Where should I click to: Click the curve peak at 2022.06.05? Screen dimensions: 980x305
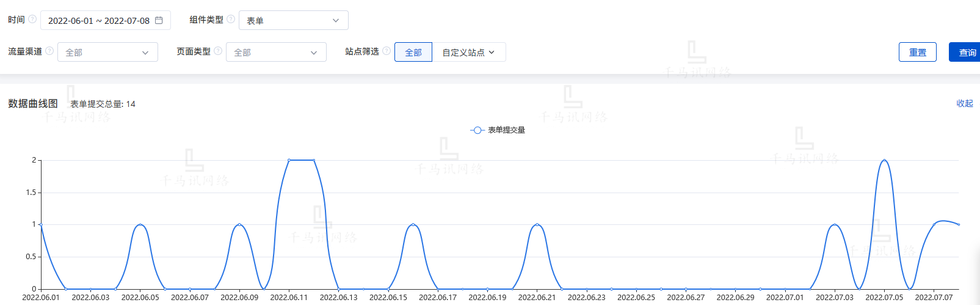click(x=140, y=224)
